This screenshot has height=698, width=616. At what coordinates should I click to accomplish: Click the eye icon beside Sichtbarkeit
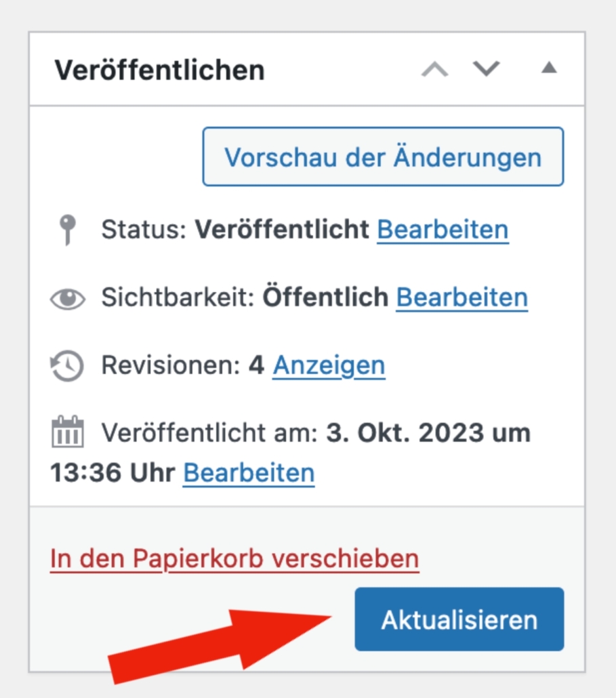68,298
